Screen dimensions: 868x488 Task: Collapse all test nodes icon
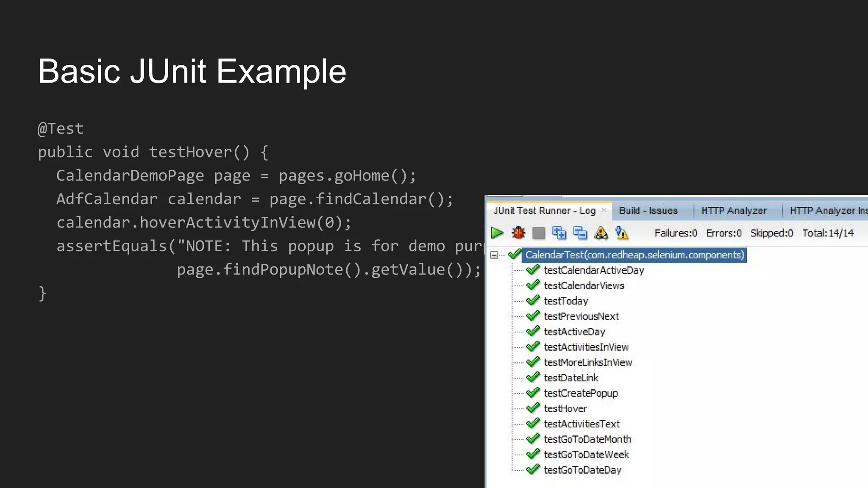pos(580,233)
